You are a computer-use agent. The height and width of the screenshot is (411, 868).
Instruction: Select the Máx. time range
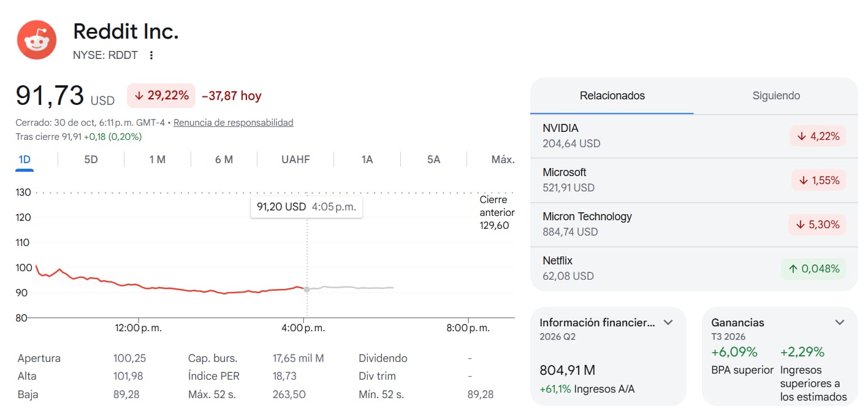(503, 159)
